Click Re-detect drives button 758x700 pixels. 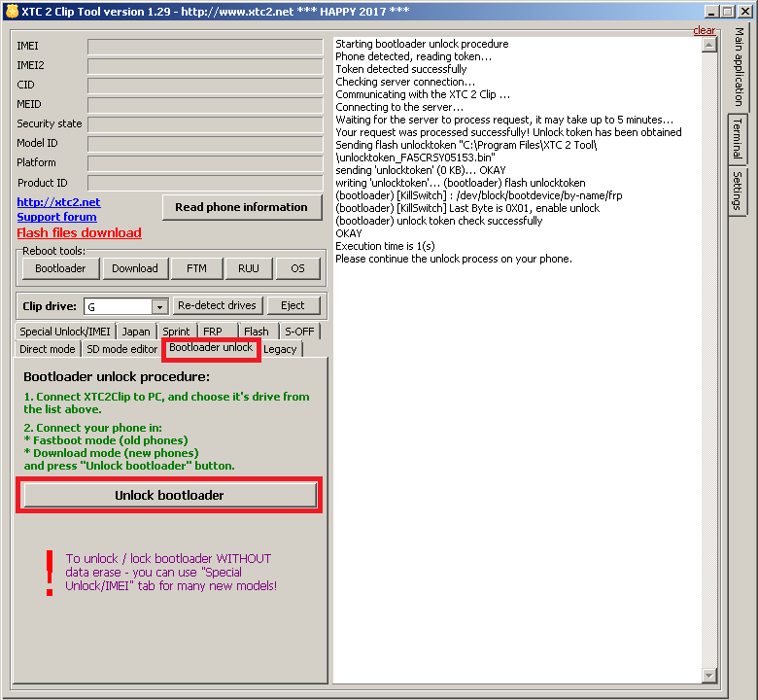pyautogui.click(x=218, y=305)
